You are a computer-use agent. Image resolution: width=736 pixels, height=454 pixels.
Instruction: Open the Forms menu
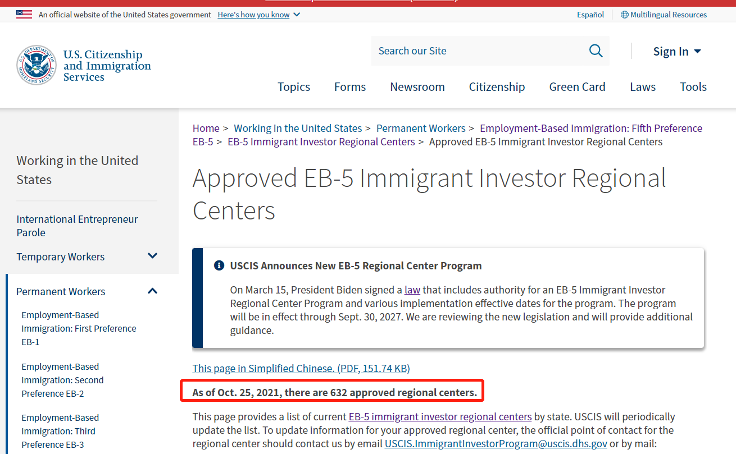(x=350, y=87)
